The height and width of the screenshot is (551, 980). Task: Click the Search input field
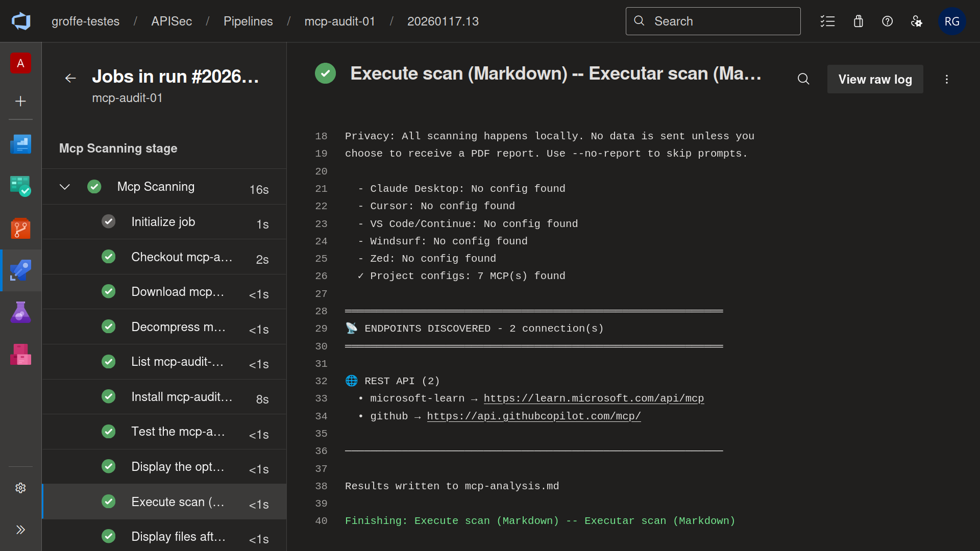point(713,21)
